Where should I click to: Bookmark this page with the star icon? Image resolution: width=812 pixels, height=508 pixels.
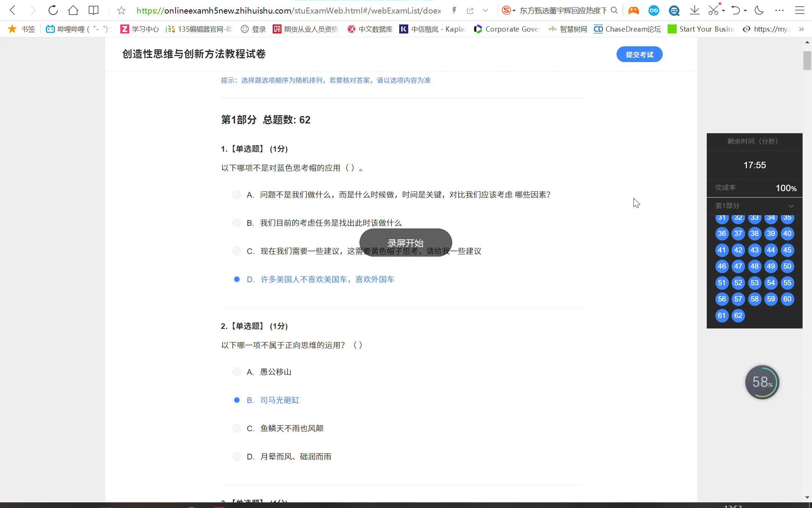[121, 11]
